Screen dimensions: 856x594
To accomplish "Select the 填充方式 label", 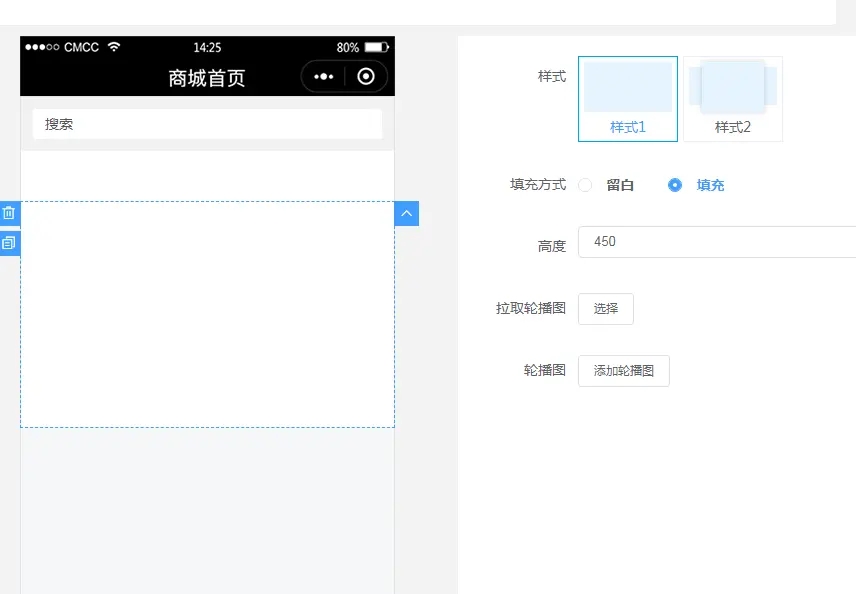I will point(538,185).
